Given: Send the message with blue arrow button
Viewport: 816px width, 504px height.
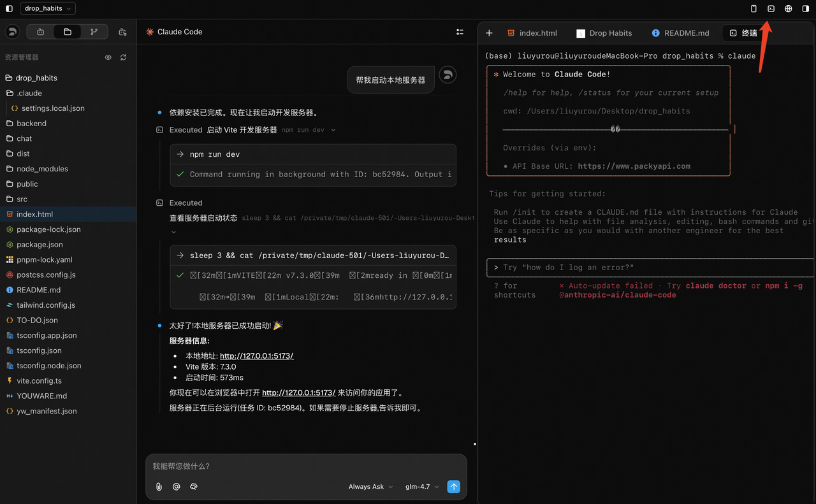Looking at the screenshot, I should coord(453,487).
